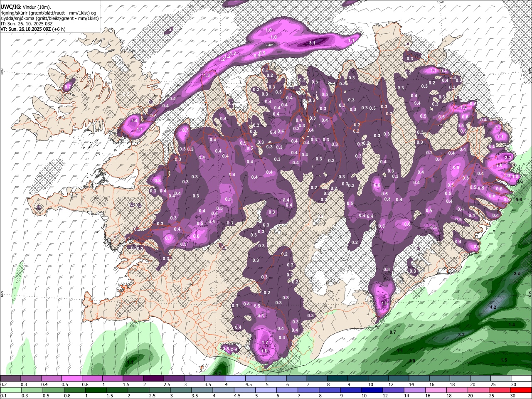Click the black 1.5 rainfall value
Viewport: 532px width, 399px height.
[504, 360]
